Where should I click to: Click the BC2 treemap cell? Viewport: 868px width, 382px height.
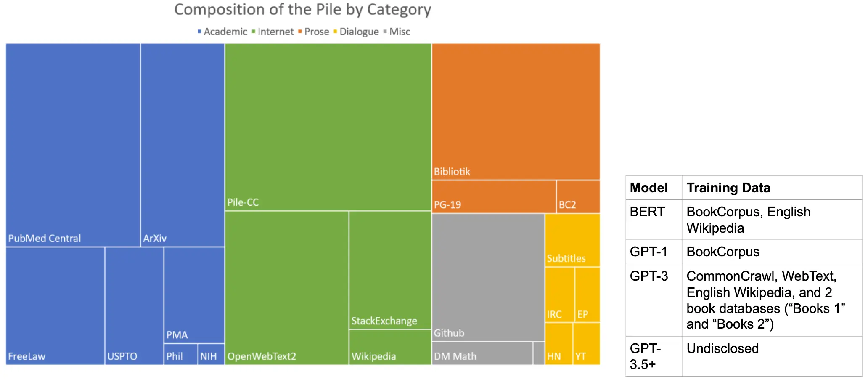(x=578, y=197)
